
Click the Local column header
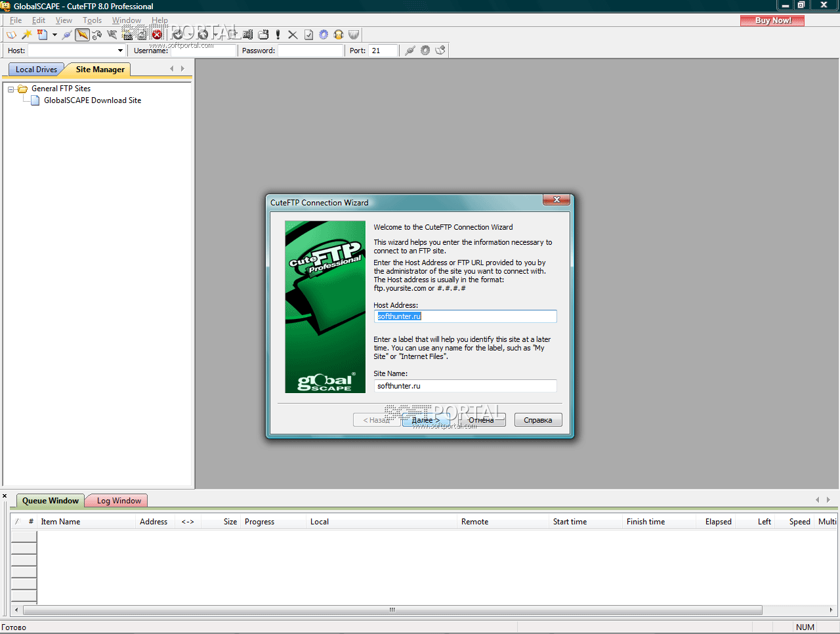[x=382, y=522]
